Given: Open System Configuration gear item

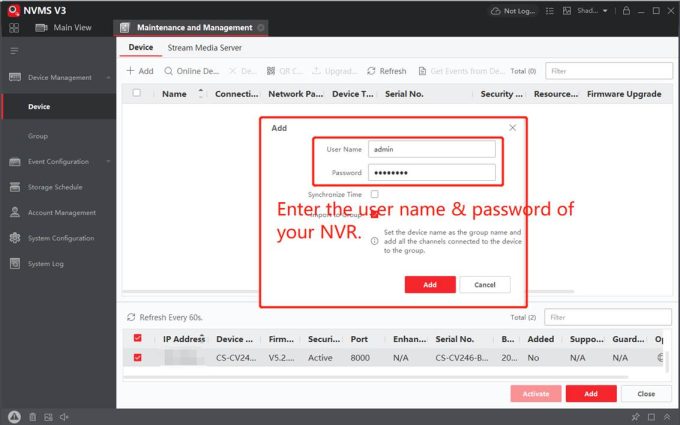Looking at the screenshot, I should click(x=60, y=238).
